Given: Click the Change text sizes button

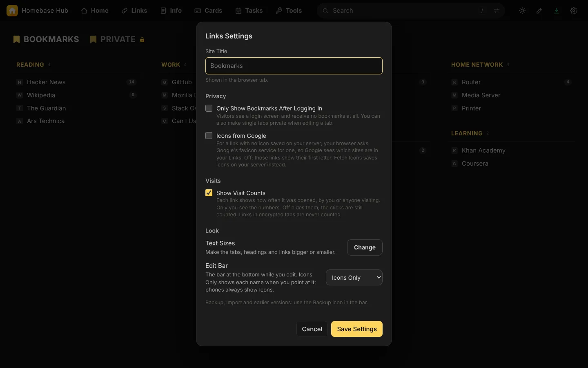Looking at the screenshot, I should [365, 247].
